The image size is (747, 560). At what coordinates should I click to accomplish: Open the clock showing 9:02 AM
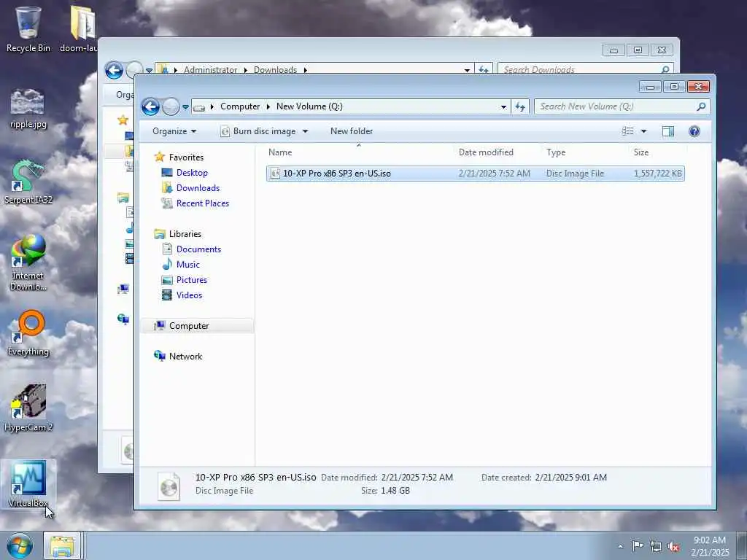click(x=710, y=546)
